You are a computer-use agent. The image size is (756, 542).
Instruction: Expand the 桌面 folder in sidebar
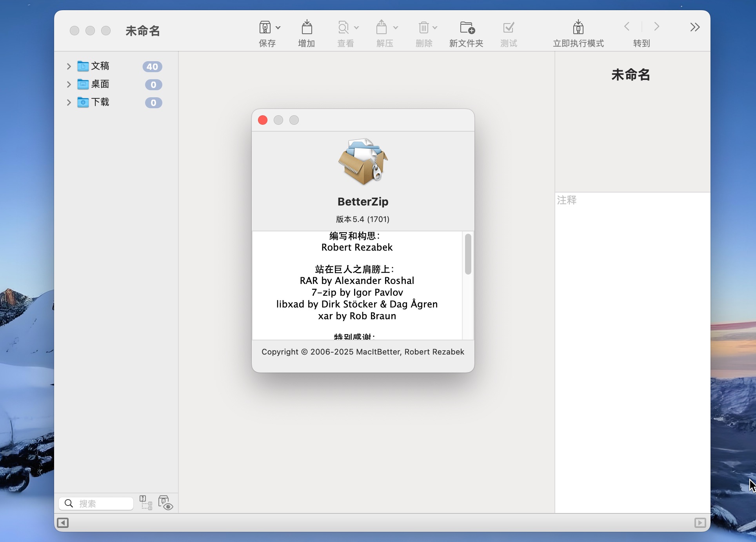[69, 84]
